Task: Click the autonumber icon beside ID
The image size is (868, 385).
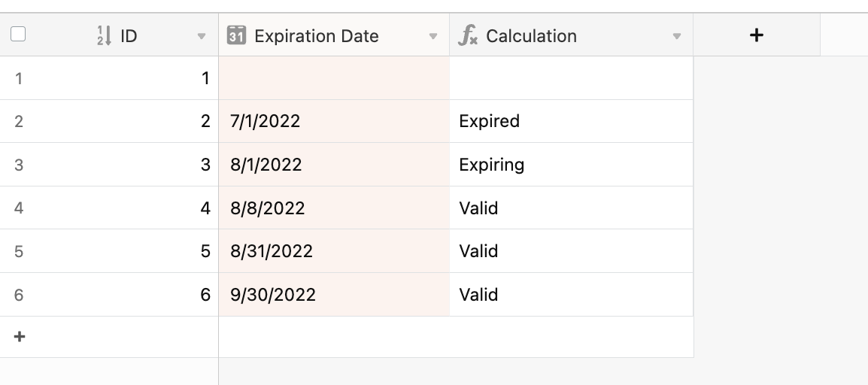Action: point(104,35)
